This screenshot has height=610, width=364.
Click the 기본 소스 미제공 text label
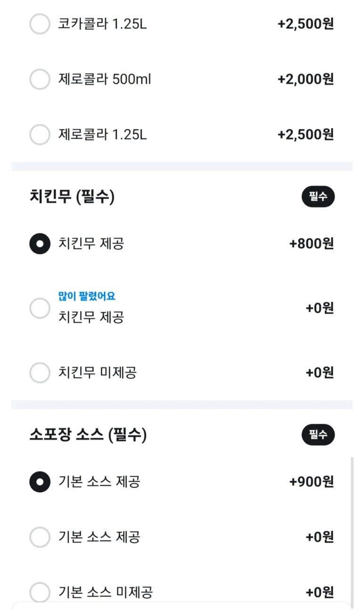(105, 592)
